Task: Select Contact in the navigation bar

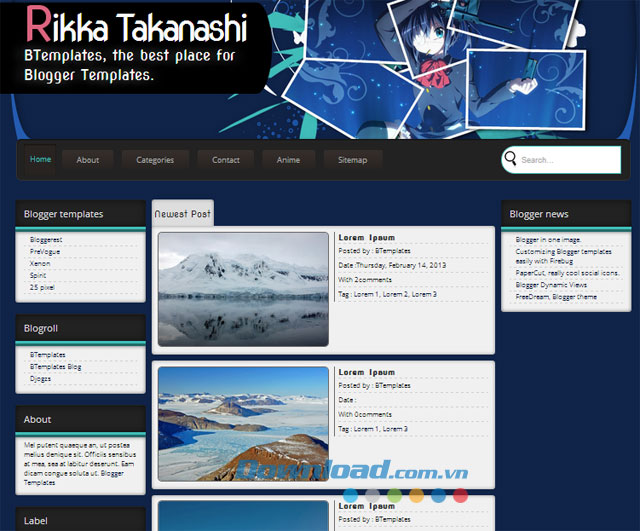Action: 225,160
